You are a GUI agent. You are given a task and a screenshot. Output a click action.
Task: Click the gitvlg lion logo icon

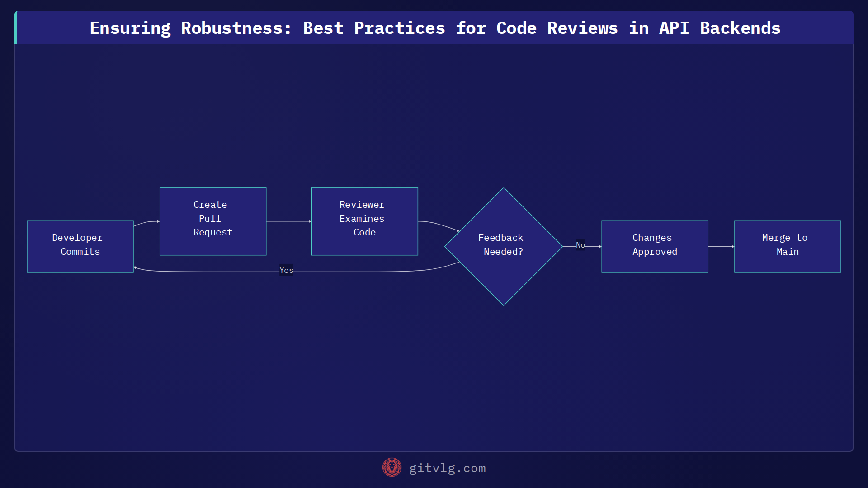(x=392, y=468)
